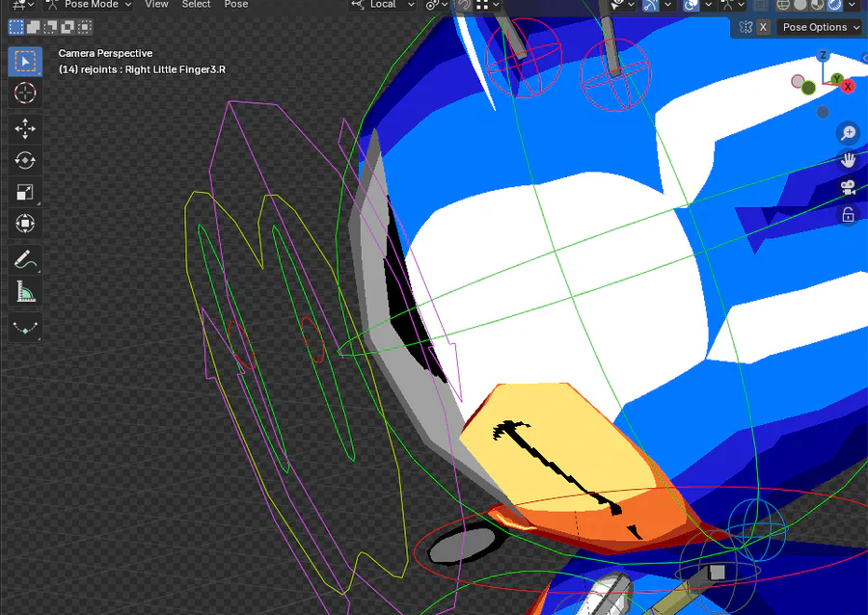Click the zoom magnifier viewport button
The image size is (868, 615).
[x=848, y=133]
